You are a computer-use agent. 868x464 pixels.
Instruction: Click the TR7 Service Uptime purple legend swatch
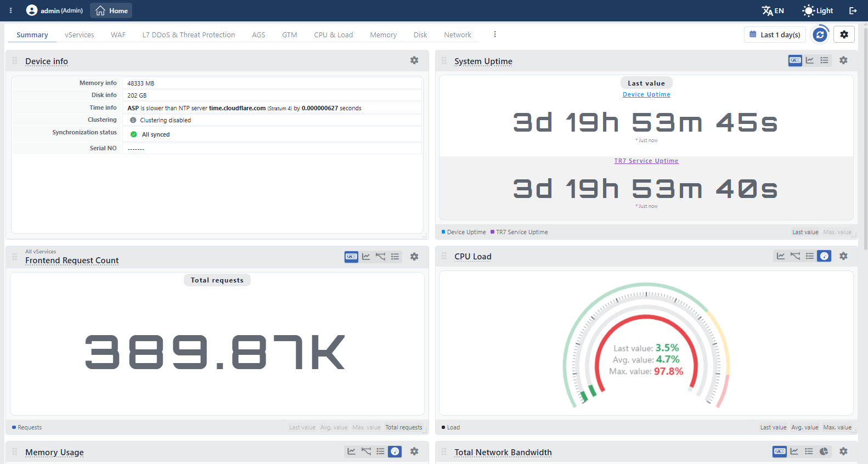(x=493, y=232)
